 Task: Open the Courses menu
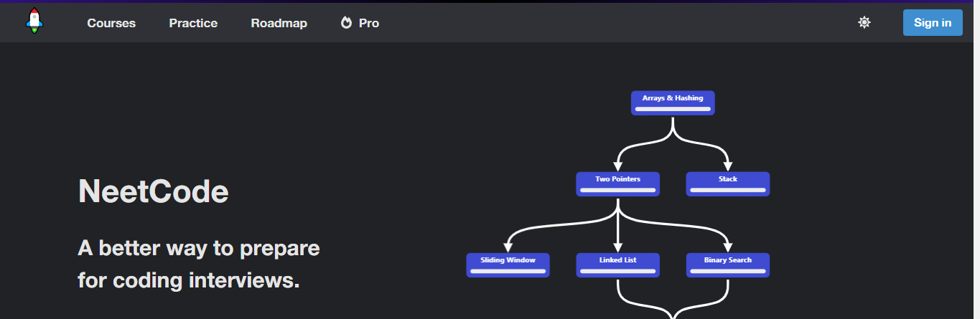point(111,23)
